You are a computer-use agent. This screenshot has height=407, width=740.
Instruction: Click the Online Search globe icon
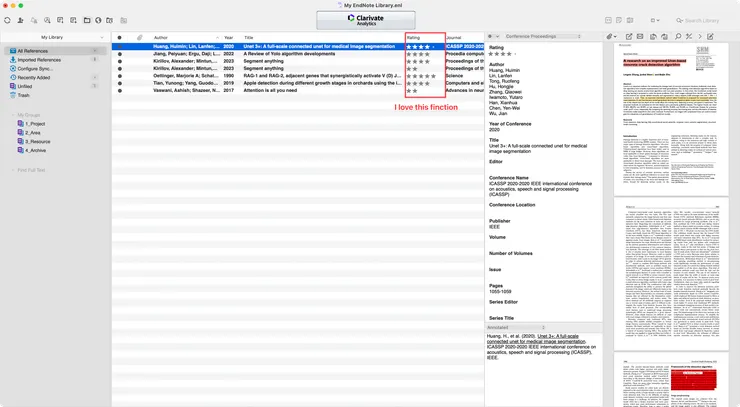pyautogui.click(x=98, y=20)
